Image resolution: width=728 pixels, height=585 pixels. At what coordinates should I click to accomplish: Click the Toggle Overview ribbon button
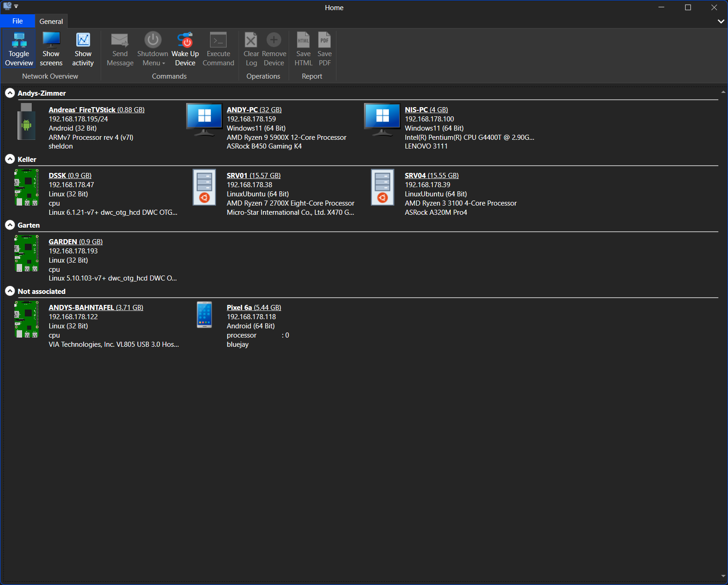[19, 49]
